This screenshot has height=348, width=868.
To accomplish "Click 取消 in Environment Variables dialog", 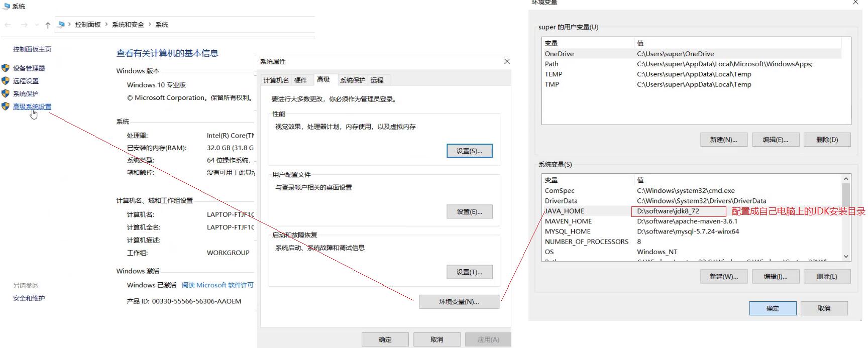I will pyautogui.click(x=824, y=308).
